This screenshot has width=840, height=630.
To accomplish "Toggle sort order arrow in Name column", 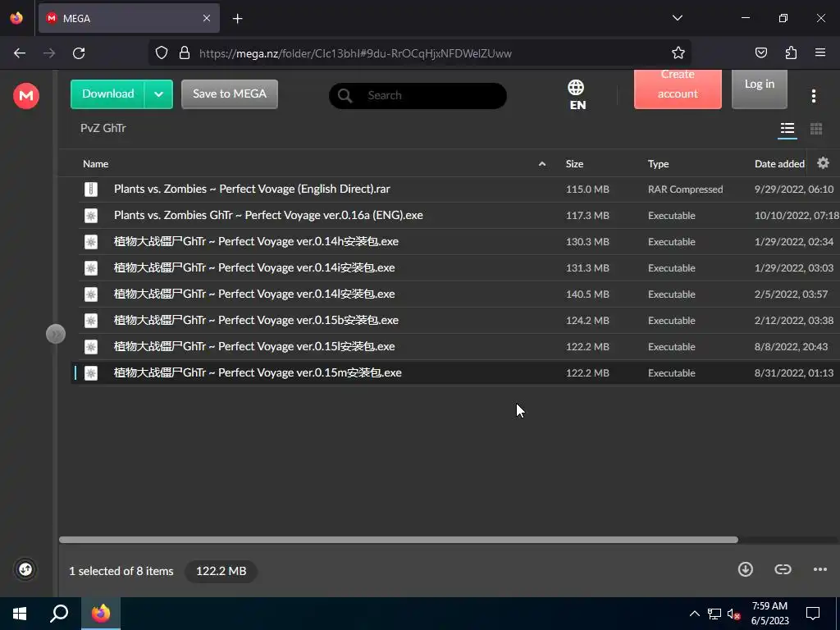I will (x=542, y=164).
